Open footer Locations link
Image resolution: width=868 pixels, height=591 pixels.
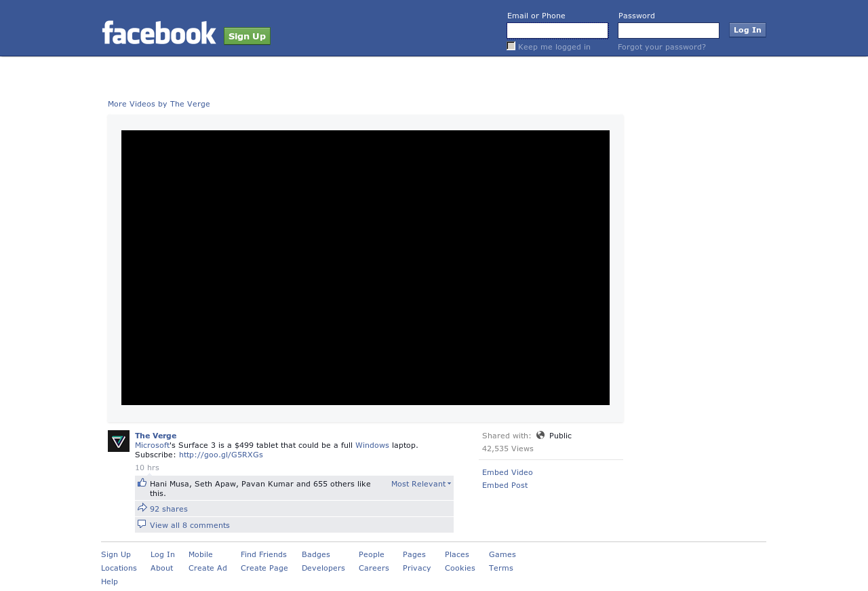click(119, 568)
